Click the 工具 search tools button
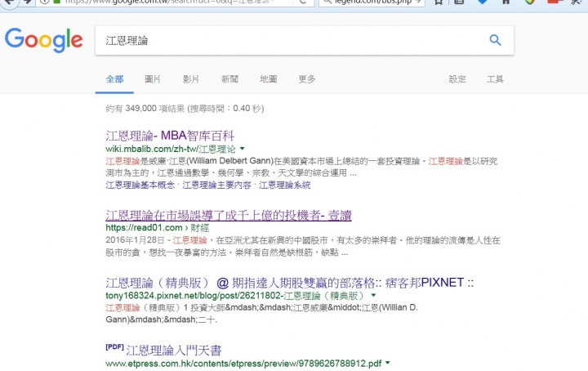Image resolution: width=588 pixels, height=371 pixels. click(x=495, y=79)
